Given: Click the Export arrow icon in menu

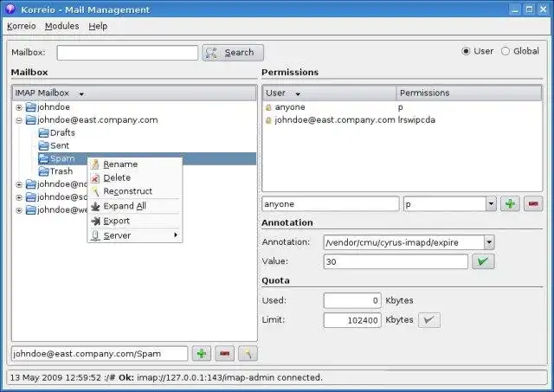Looking at the screenshot, I should coord(95,221).
